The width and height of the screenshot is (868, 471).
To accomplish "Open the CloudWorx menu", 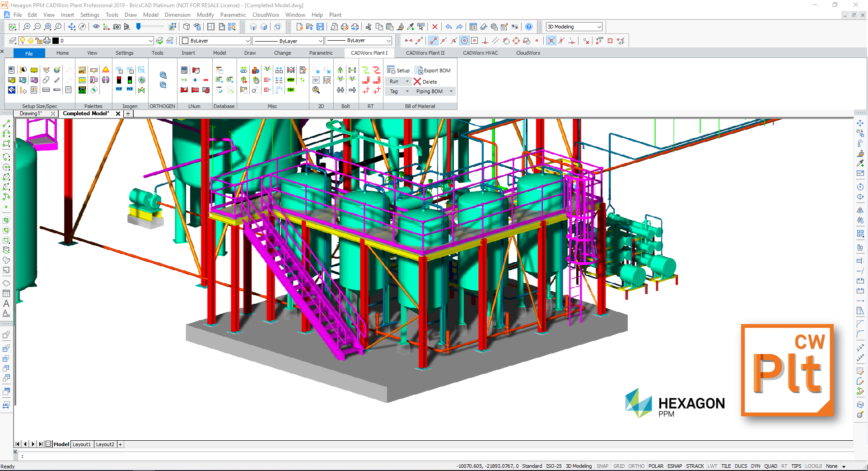I will coord(266,15).
